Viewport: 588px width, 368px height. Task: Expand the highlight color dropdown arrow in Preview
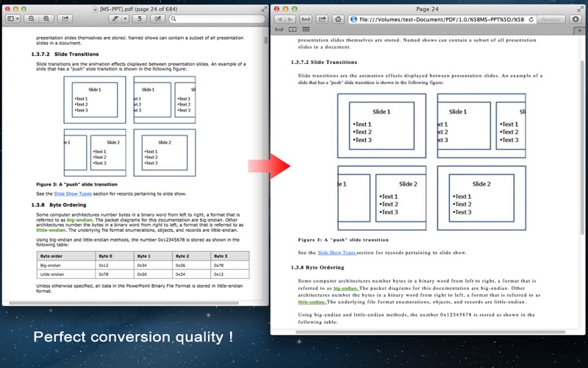pos(125,19)
